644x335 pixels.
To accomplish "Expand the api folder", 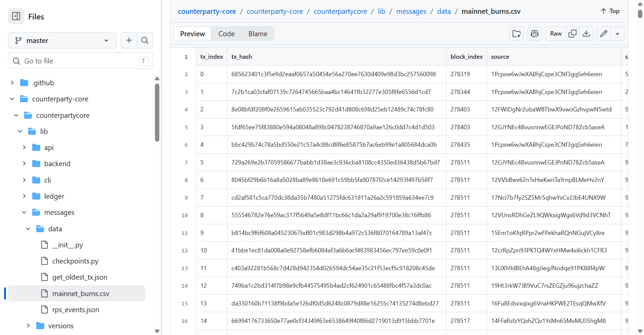I will pos(24,147).
